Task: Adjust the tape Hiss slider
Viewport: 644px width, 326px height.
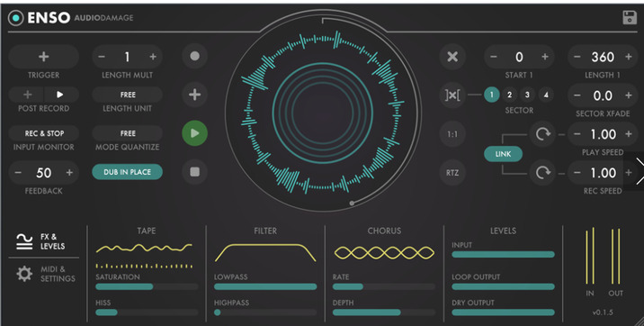Action: tap(147, 312)
